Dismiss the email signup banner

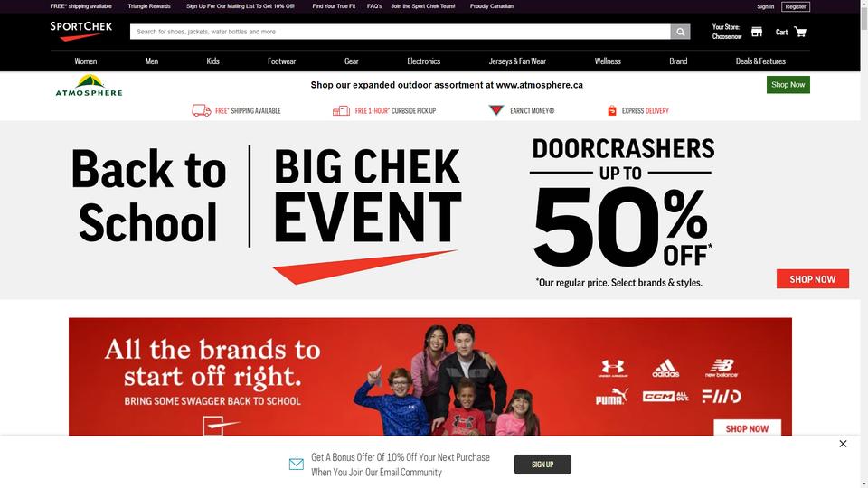tap(843, 444)
